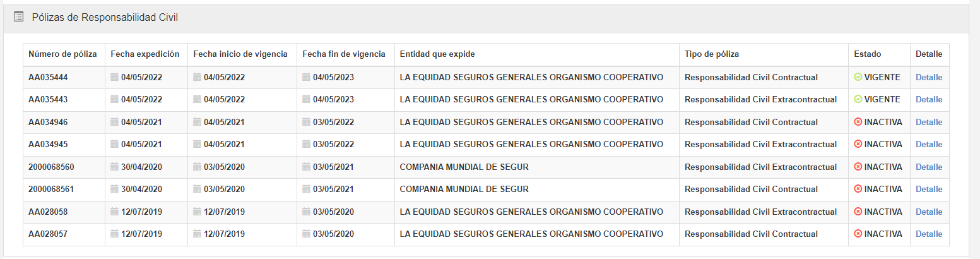Click calendar icon for 2000068561 expedition date

click(x=114, y=189)
